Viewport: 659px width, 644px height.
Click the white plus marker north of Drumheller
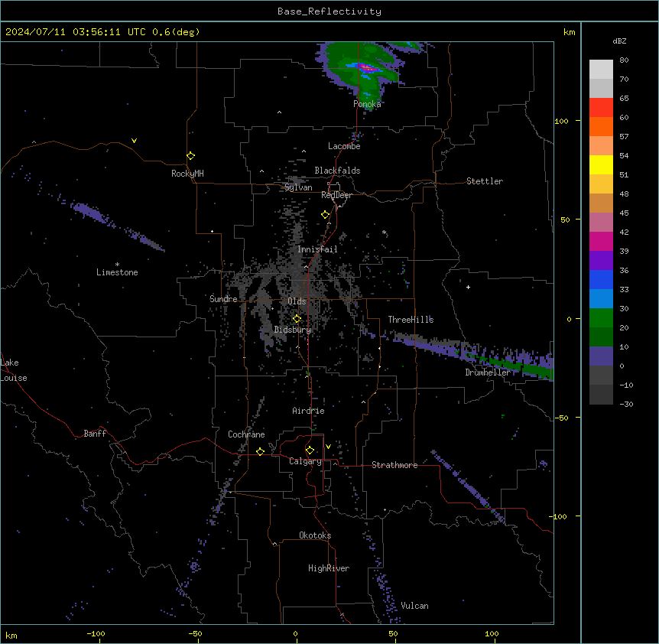468,287
